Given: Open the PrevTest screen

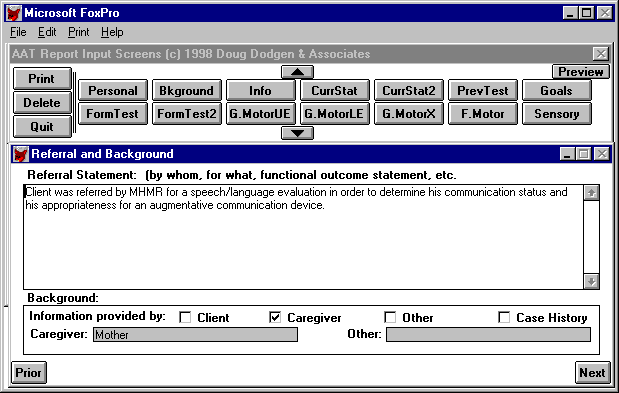Looking at the screenshot, I should coord(483,90).
